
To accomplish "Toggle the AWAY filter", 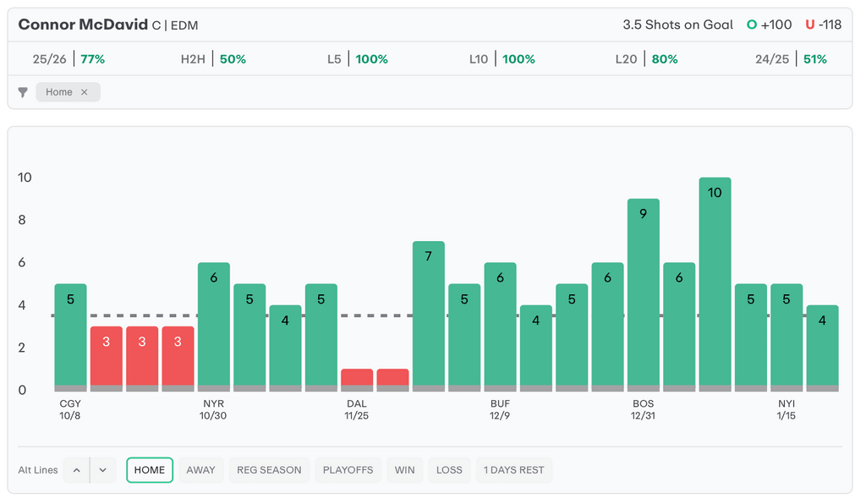I will pyautogui.click(x=200, y=470).
